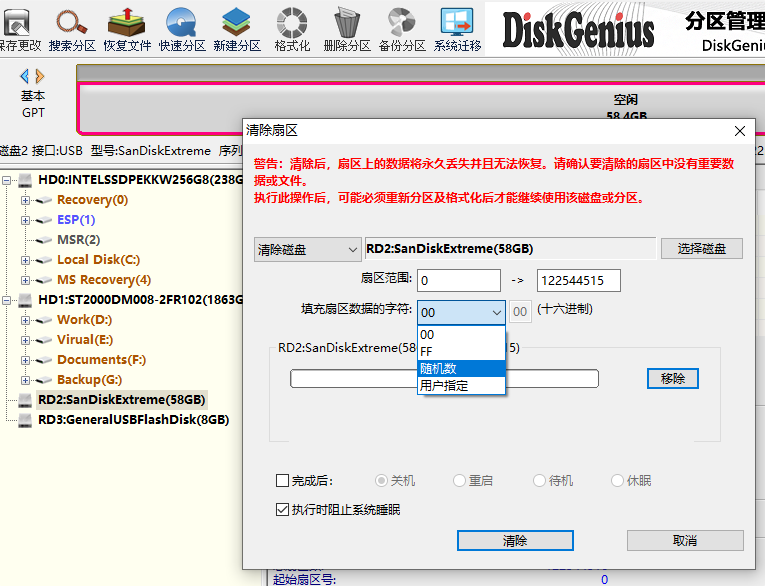Click the start sector field containing 0

click(x=459, y=281)
